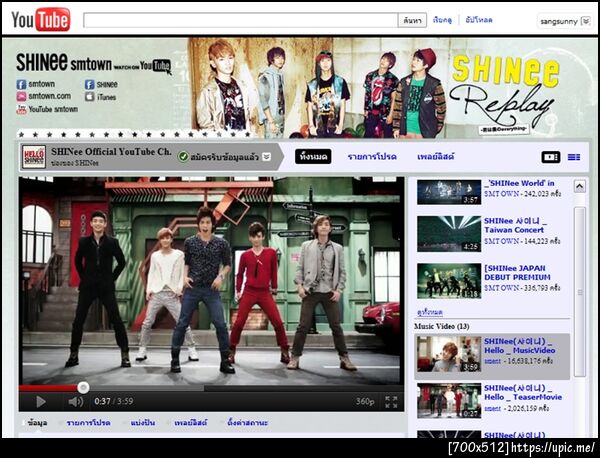This screenshot has height=458, width=600.
Task: Open the Hello TeaserMovie thumbnail
Action: [x=449, y=401]
